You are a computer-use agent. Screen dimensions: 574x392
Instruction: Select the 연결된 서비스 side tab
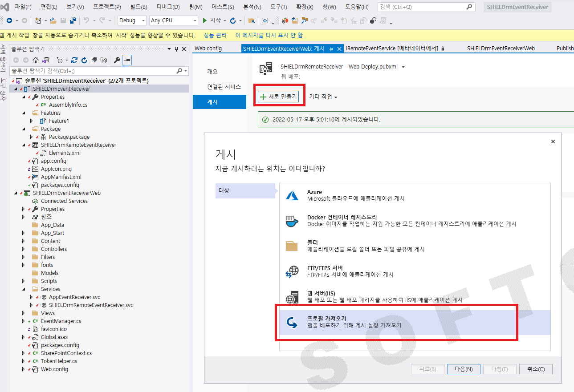coord(224,87)
